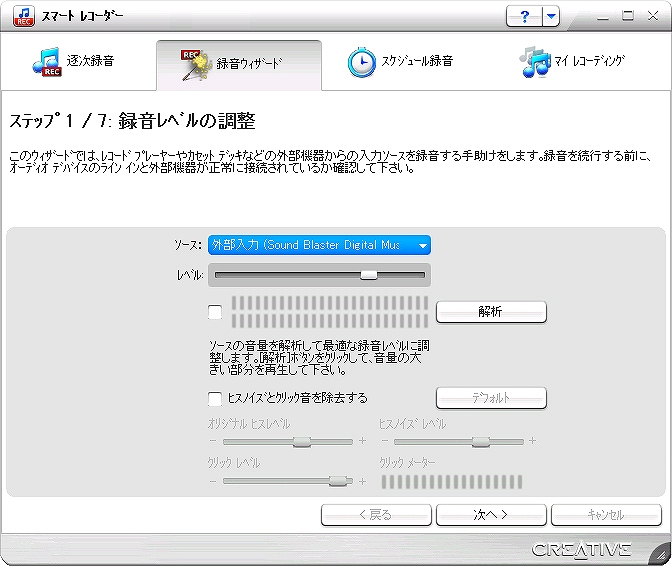Click plus of クリック レベル slider

363,482
